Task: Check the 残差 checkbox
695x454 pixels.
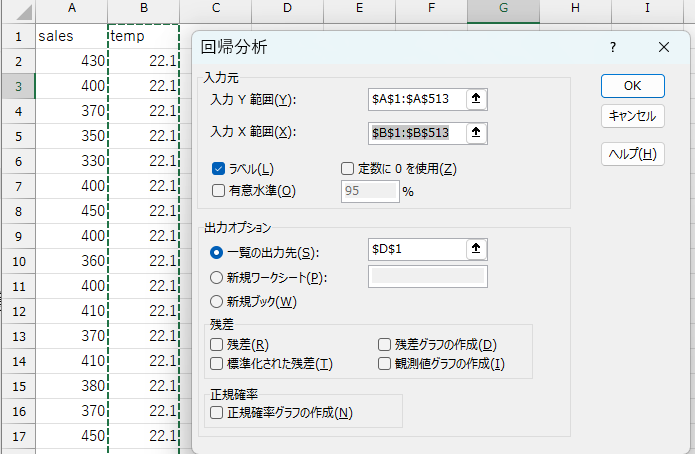Action: click(217, 345)
